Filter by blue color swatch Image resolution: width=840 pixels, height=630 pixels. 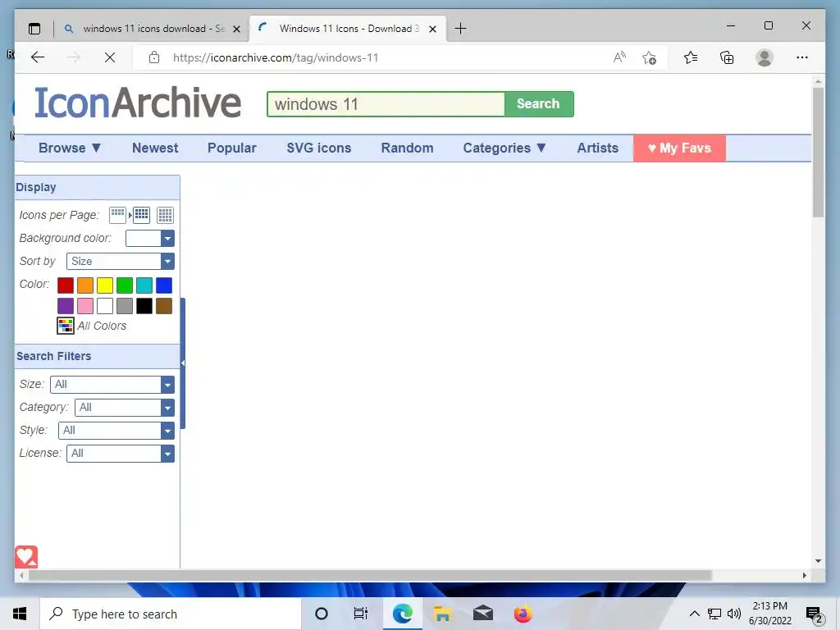tap(164, 285)
